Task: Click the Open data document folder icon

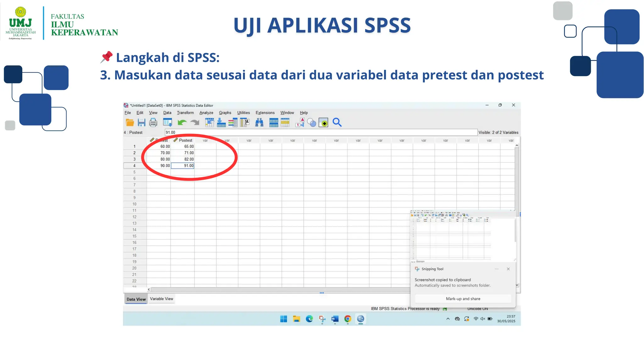Action: tap(130, 123)
